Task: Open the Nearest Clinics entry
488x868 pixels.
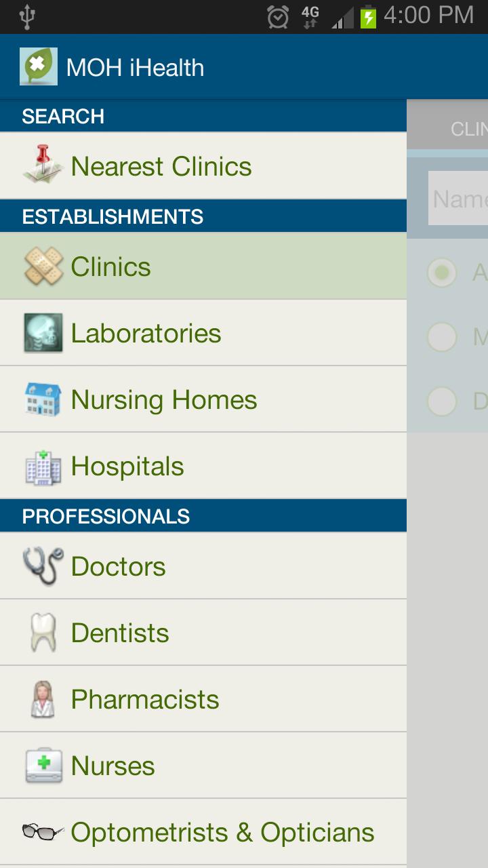Action: point(159,165)
